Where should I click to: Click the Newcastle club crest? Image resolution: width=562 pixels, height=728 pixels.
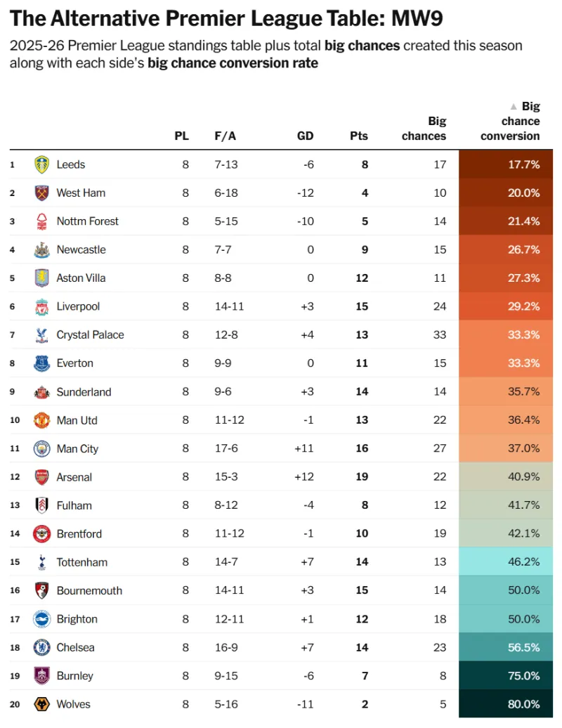[x=42, y=250]
